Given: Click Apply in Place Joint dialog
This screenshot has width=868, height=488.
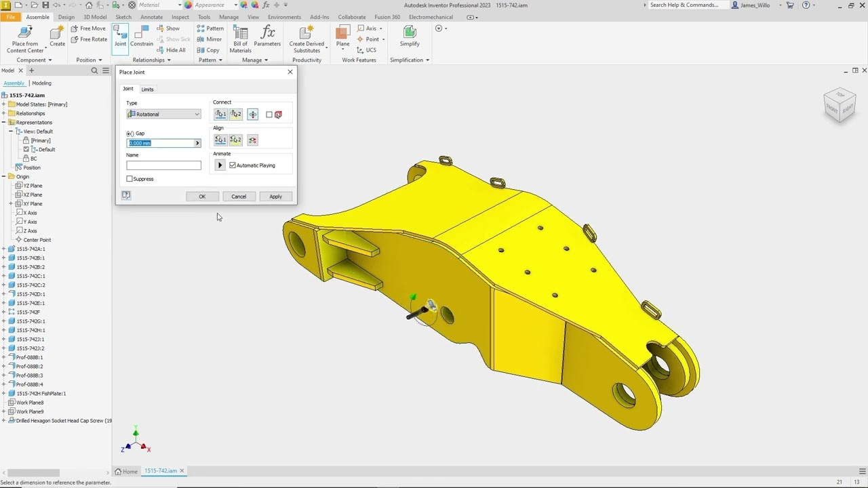Looking at the screenshot, I should [x=275, y=197].
